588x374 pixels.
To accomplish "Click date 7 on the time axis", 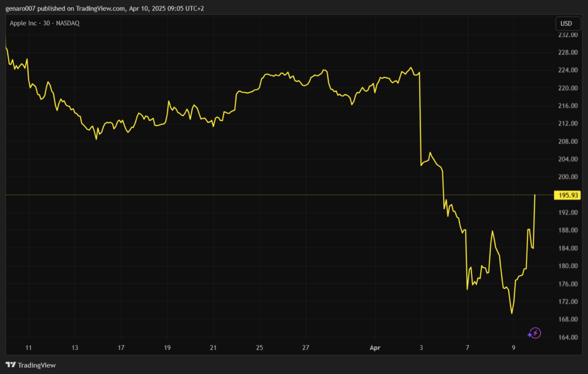I will tap(467, 348).
